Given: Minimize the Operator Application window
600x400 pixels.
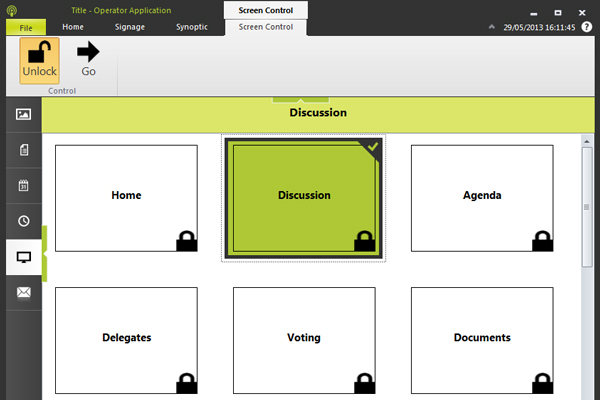Looking at the screenshot, I should (x=534, y=13).
